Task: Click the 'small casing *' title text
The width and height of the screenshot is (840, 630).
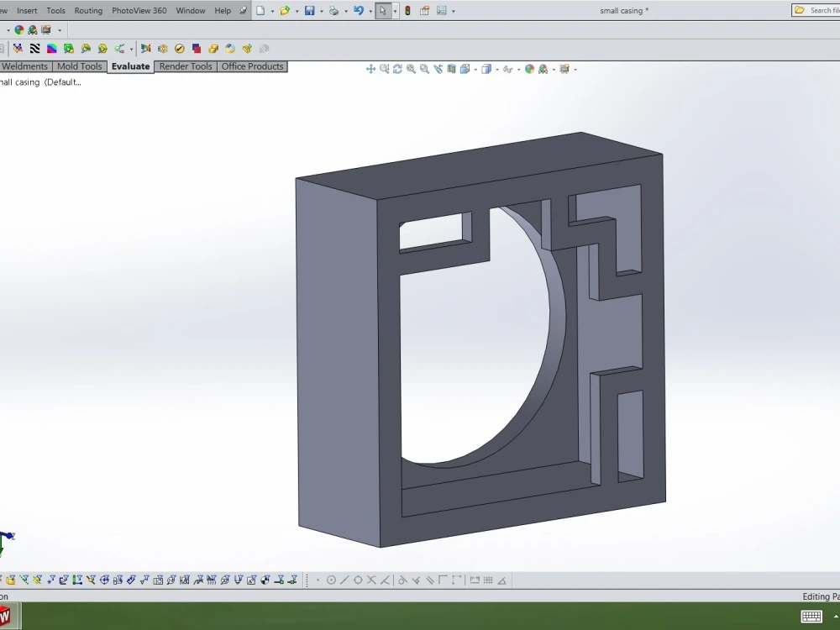Action: pos(624,11)
